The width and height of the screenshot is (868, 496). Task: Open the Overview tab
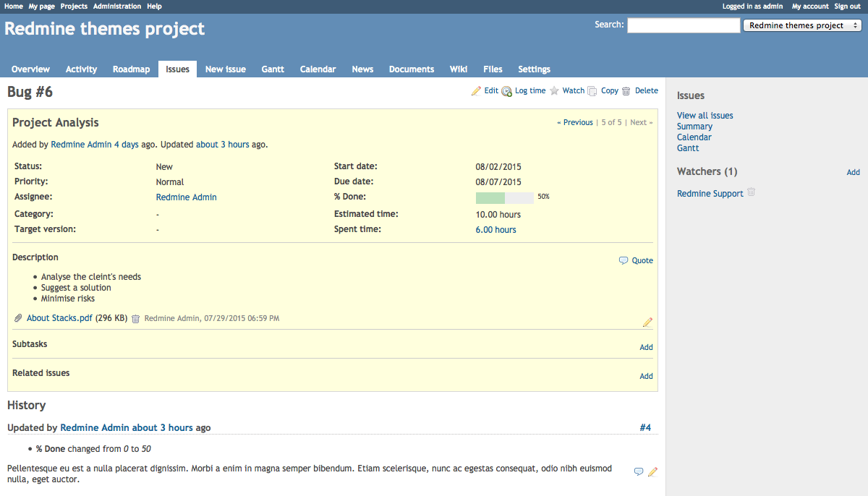tap(30, 69)
